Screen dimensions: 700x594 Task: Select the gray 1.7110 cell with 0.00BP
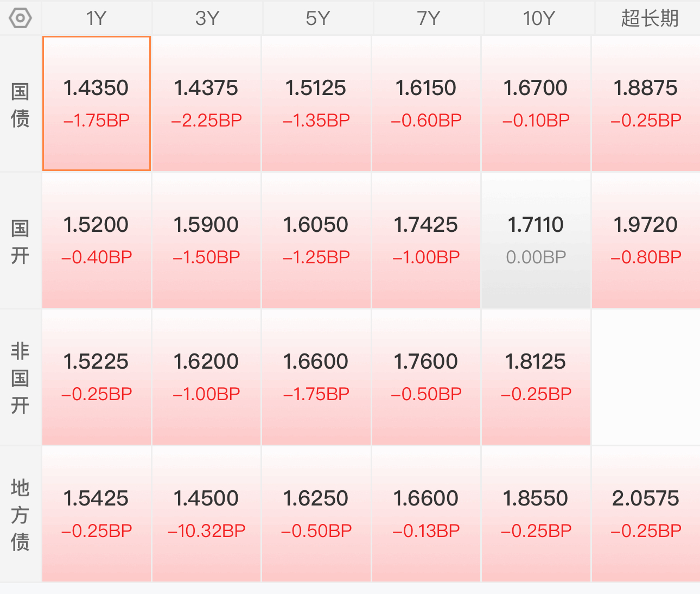click(x=536, y=240)
